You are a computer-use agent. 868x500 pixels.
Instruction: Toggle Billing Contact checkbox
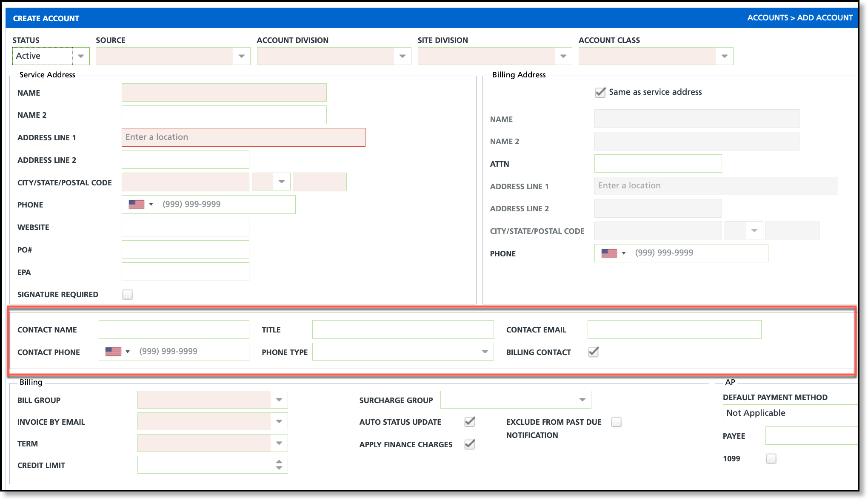point(593,352)
